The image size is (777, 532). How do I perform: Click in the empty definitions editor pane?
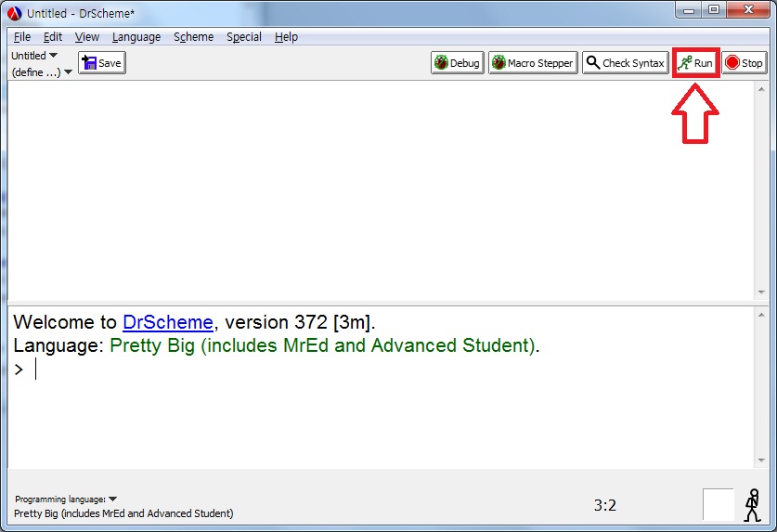[371, 186]
